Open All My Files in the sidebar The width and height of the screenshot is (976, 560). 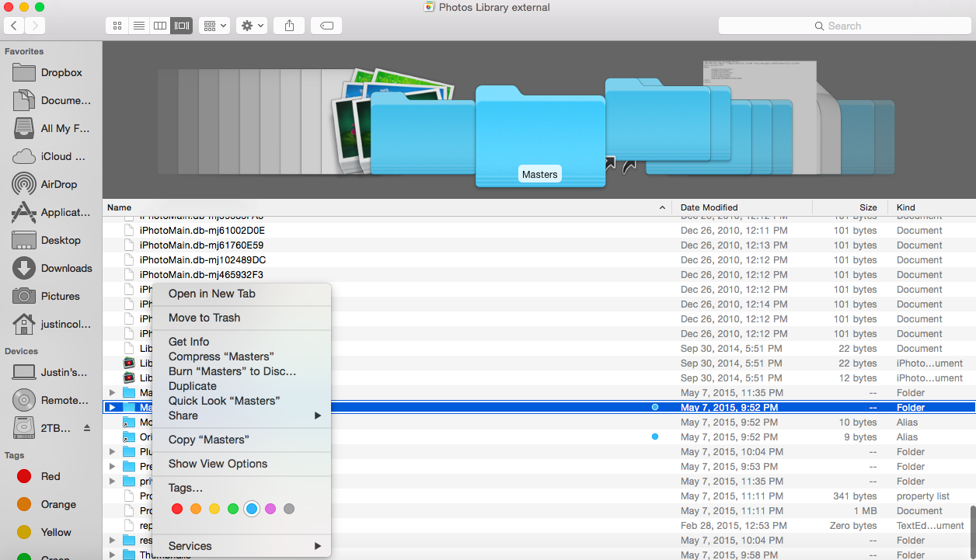[x=51, y=128]
